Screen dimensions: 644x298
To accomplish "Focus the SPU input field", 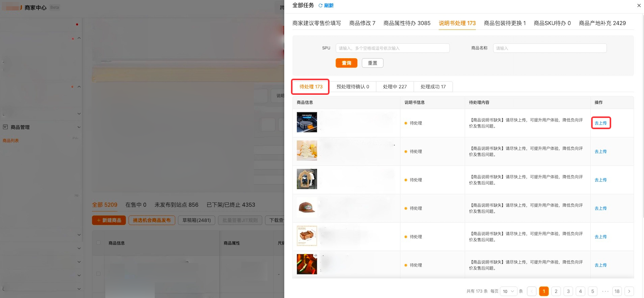I will tap(392, 48).
